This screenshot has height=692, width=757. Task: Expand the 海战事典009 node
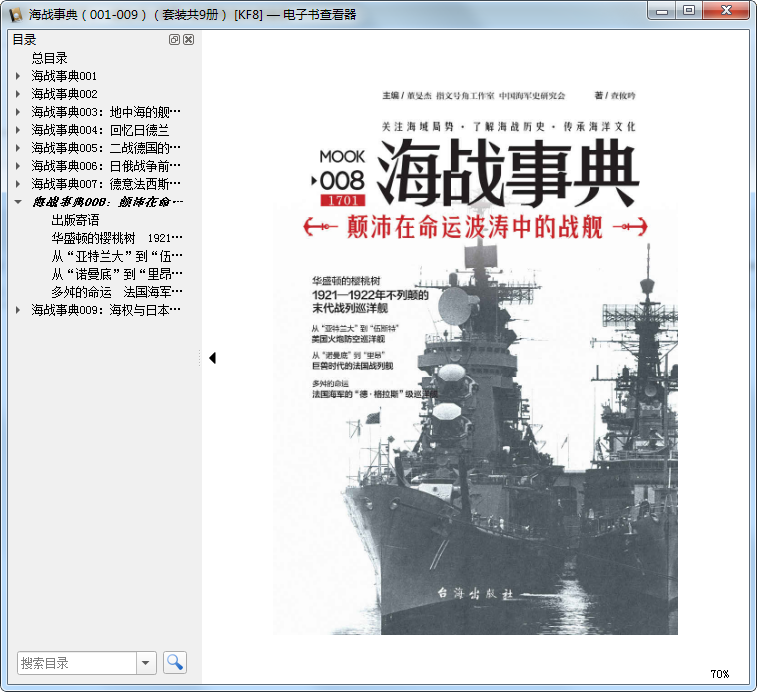pos(18,310)
